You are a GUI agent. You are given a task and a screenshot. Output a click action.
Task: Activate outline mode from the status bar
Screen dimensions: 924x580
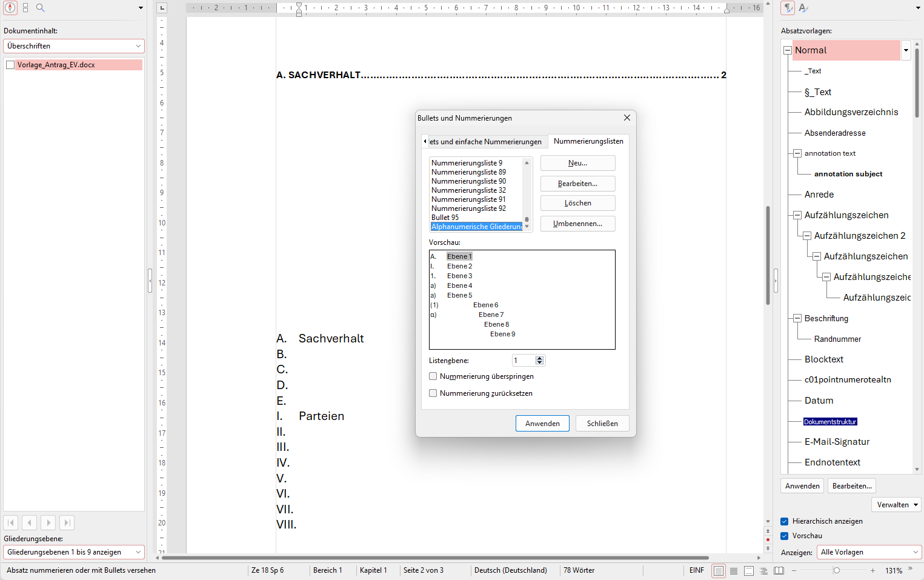coord(764,570)
